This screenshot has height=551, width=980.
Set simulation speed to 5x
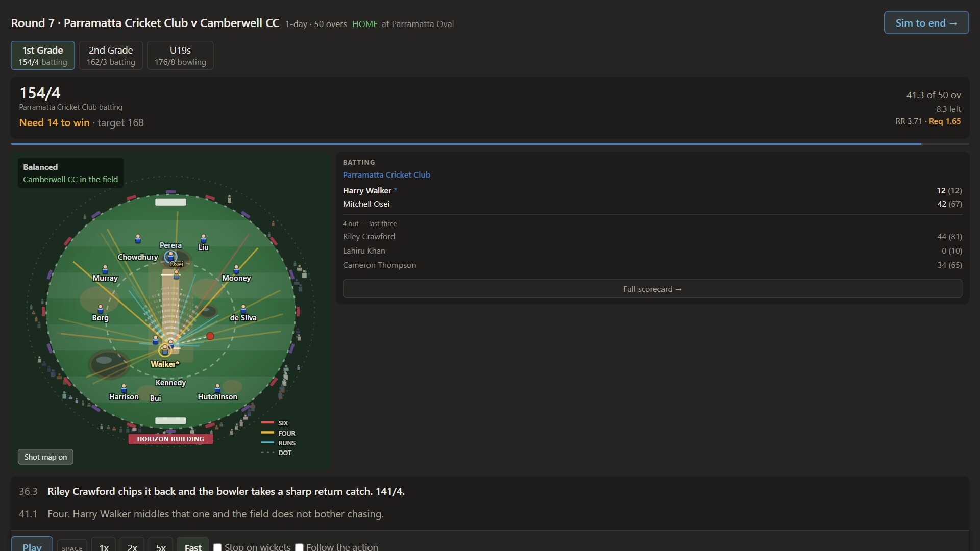[x=161, y=546]
